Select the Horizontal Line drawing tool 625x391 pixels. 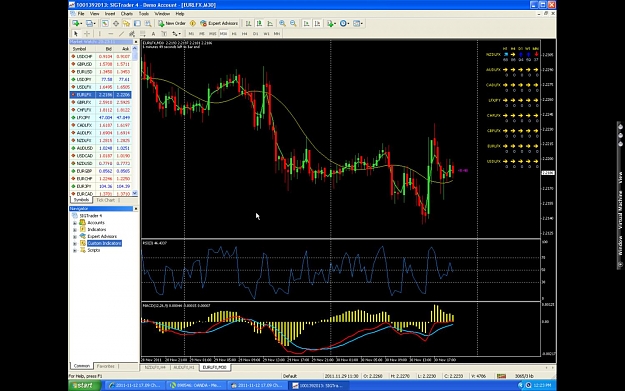(110, 34)
